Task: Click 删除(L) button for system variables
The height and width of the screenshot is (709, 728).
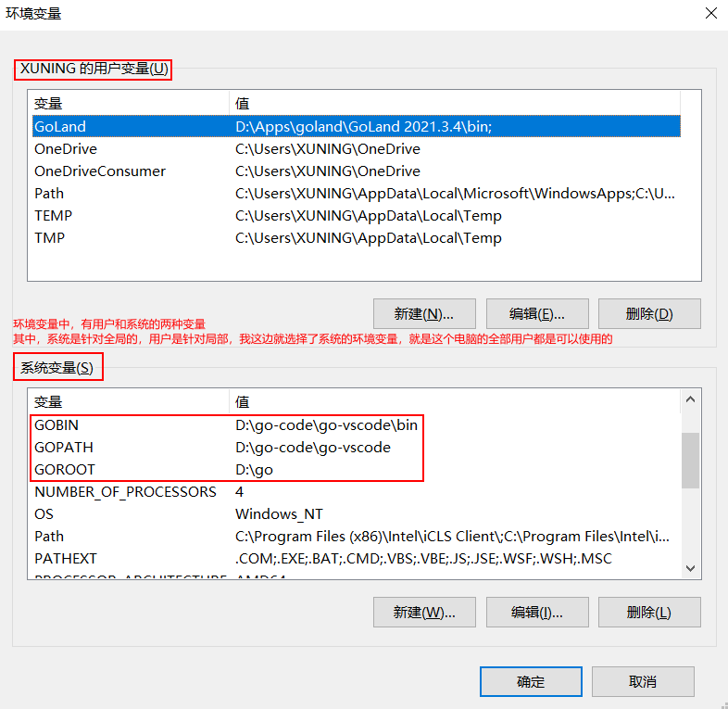Action: (x=649, y=613)
